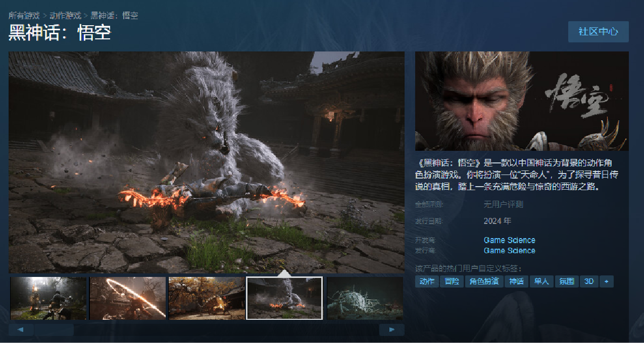Open developer link Game Science
The image size is (644, 343).
(x=509, y=240)
